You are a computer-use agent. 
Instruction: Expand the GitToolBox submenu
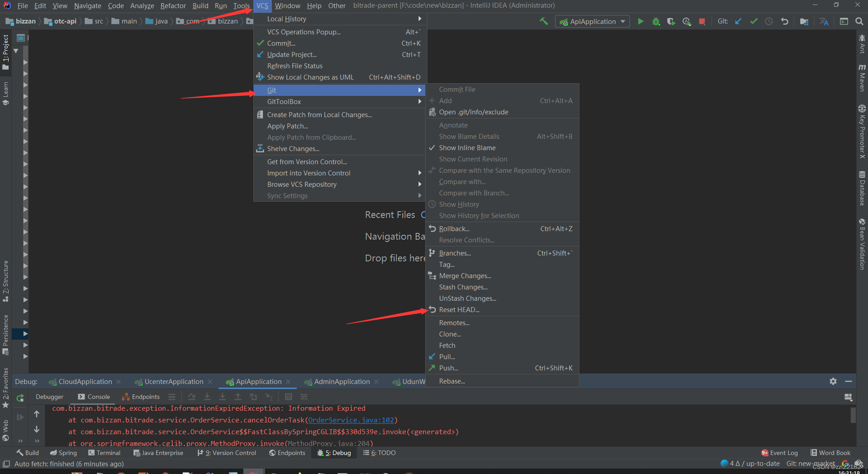point(339,102)
